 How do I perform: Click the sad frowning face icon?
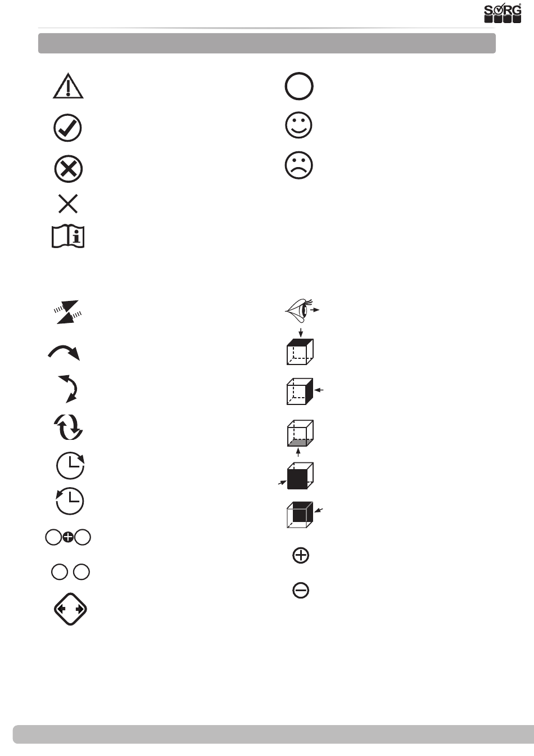click(x=299, y=165)
